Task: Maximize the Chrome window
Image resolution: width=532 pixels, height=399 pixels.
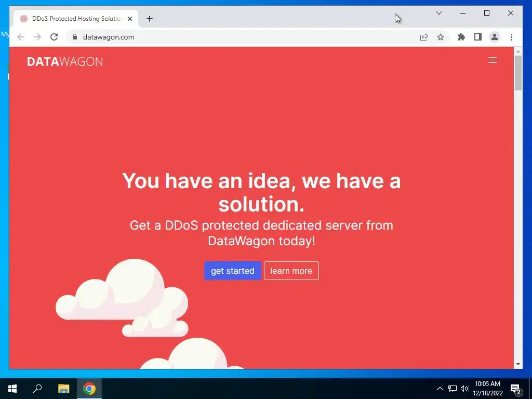Action: (x=486, y=13)
